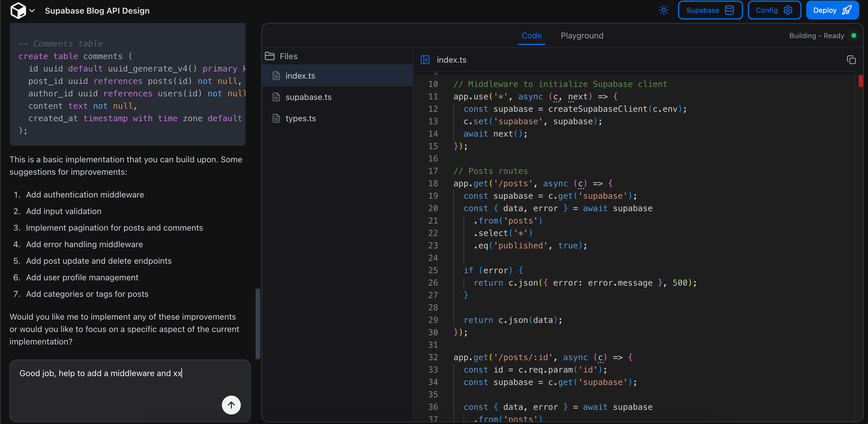Click the cube logo icon

[x=18, y=10]
